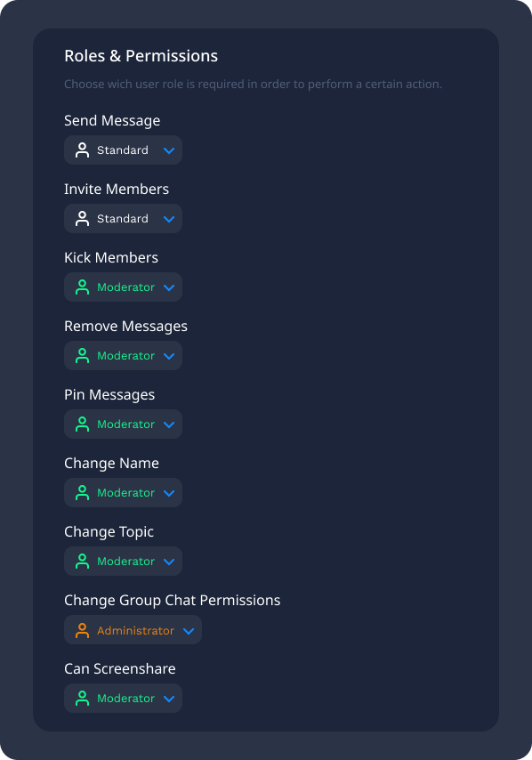This screenshot has height=760, width=532.
Task: Click the green user icon under Kick Members
Action: (x=83, y=287)
